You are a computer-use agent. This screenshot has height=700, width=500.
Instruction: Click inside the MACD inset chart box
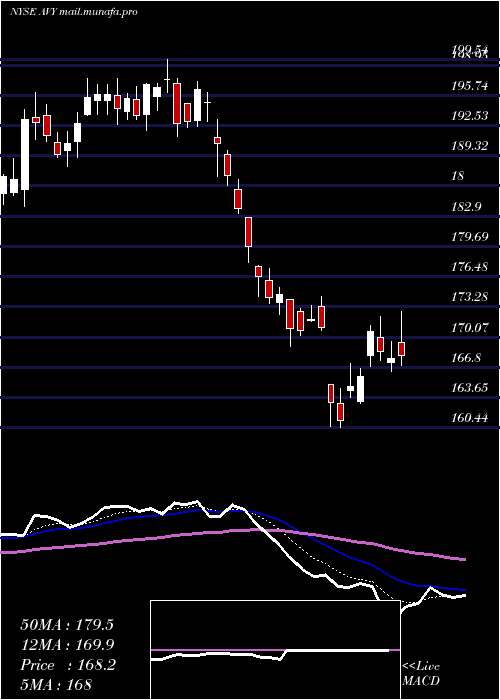275,650
